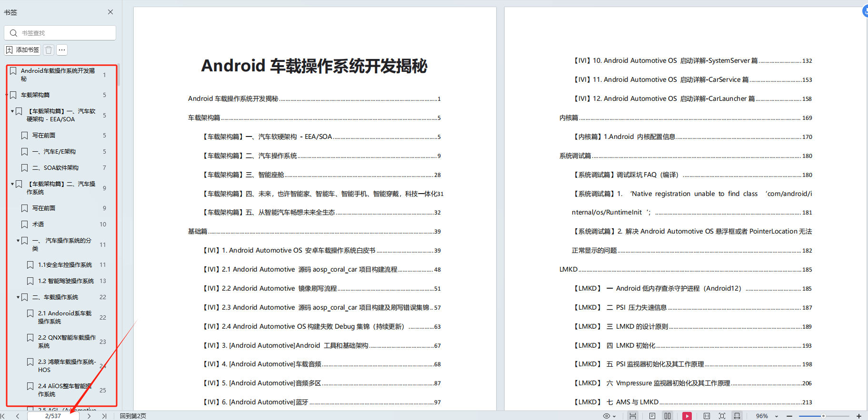Click TOC entry 内核篇 page 169
This screenshot has height=420, width=868.
[686, 117]
